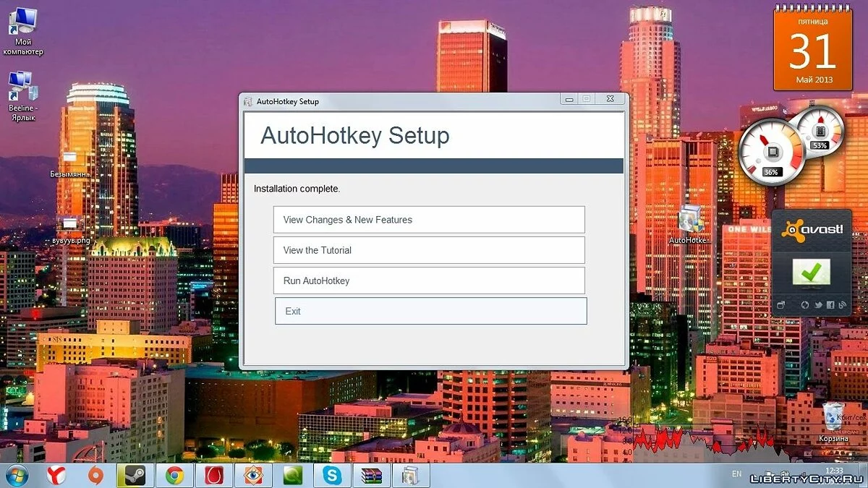The width and height of the screenshot is (868, 488).
Task: Open Skype from the taskbar
Action: click(x=332, y=475)
